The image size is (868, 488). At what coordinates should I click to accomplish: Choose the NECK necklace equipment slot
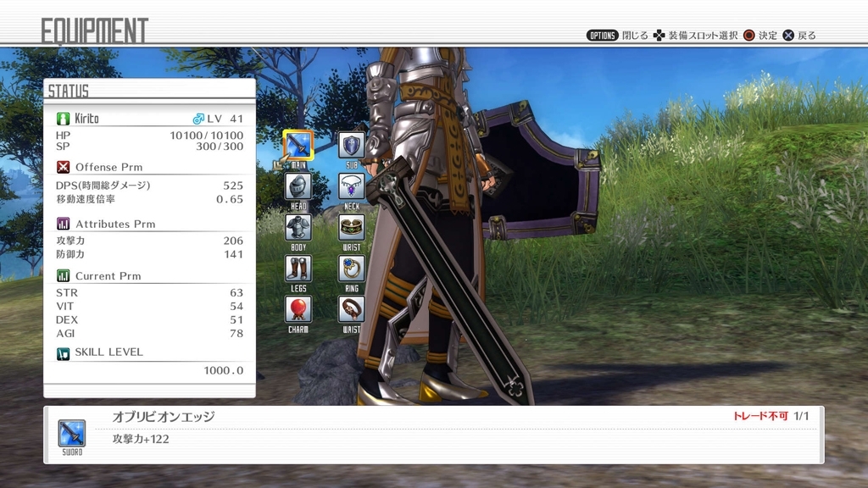pos(352,186)
